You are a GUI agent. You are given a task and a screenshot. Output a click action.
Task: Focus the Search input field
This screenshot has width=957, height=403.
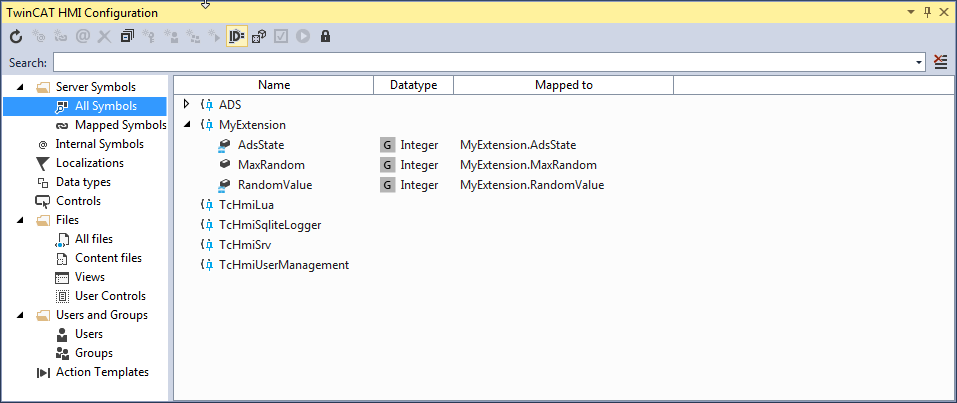click(x=484, y=63)
